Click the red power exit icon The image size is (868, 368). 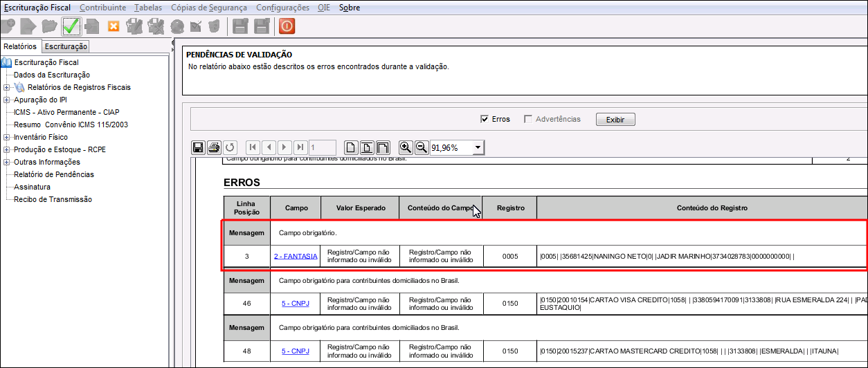(287, 26)
